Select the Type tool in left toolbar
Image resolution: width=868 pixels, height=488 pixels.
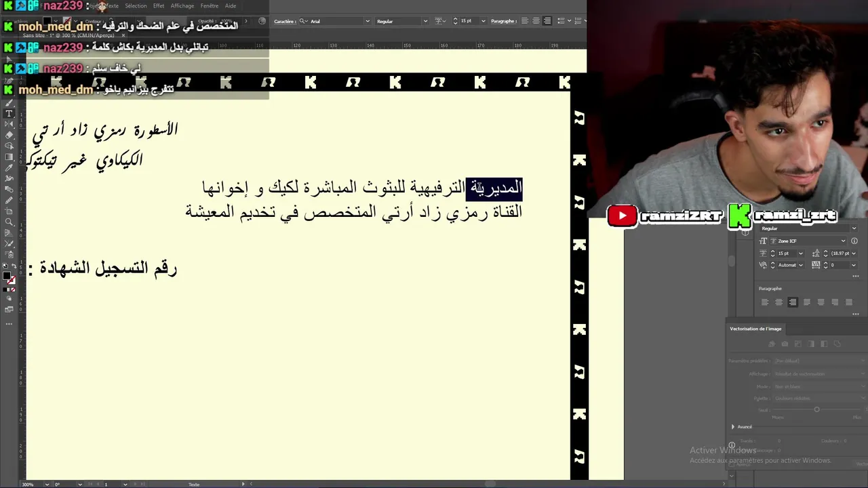tap(9, 113)
